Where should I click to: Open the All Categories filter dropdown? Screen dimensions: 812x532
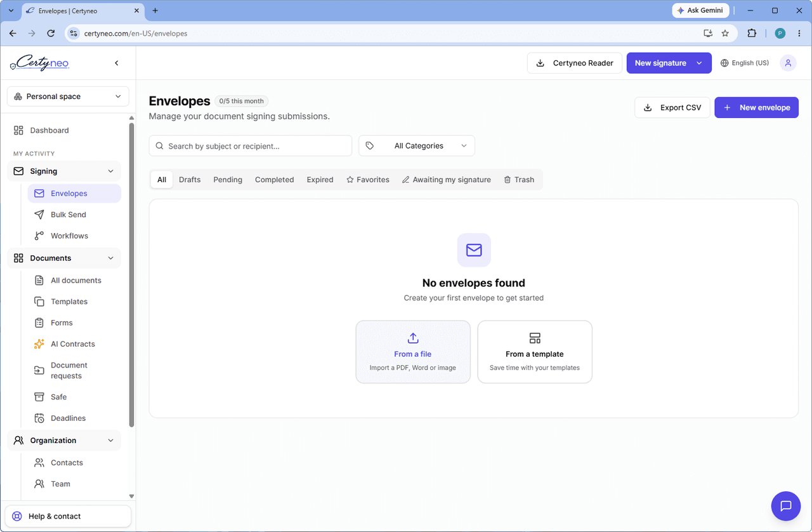point(417,145)
